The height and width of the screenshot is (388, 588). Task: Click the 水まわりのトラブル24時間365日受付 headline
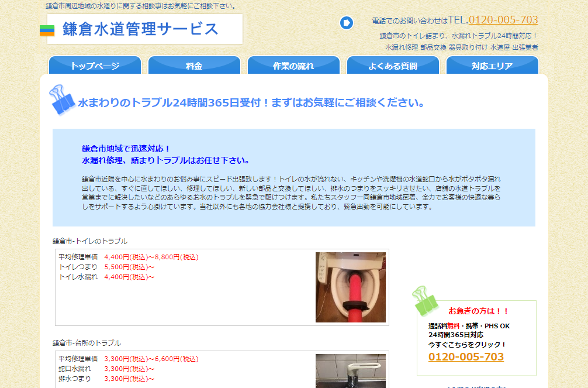[251, 103]
